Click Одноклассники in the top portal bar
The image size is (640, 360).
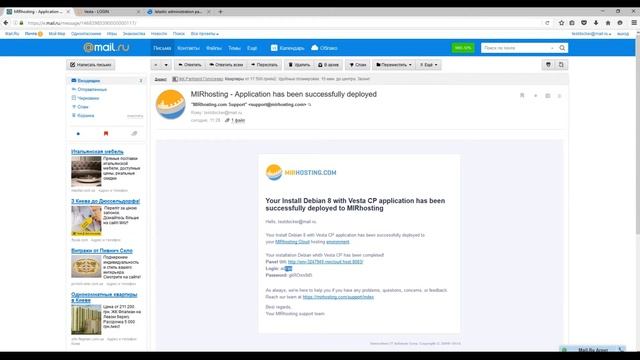tap(86, 34)
